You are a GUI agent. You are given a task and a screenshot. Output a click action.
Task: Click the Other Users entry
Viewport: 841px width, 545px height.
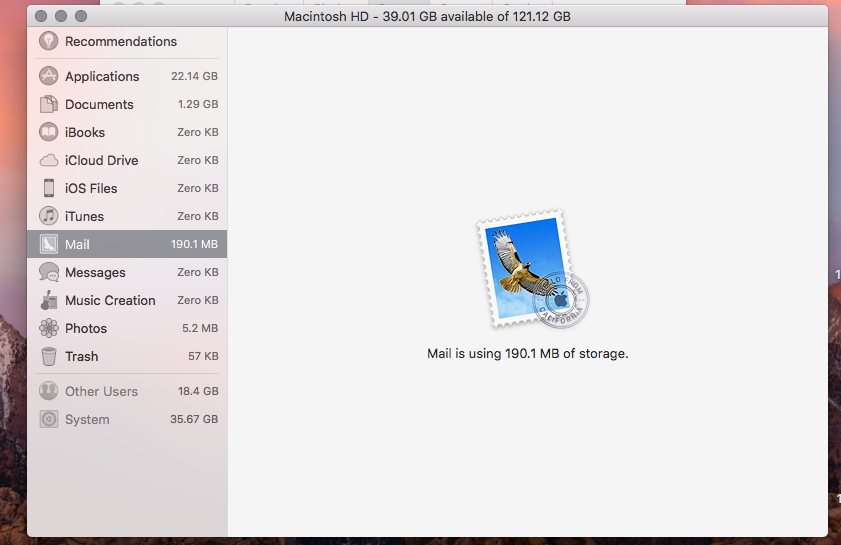point(127,391)
